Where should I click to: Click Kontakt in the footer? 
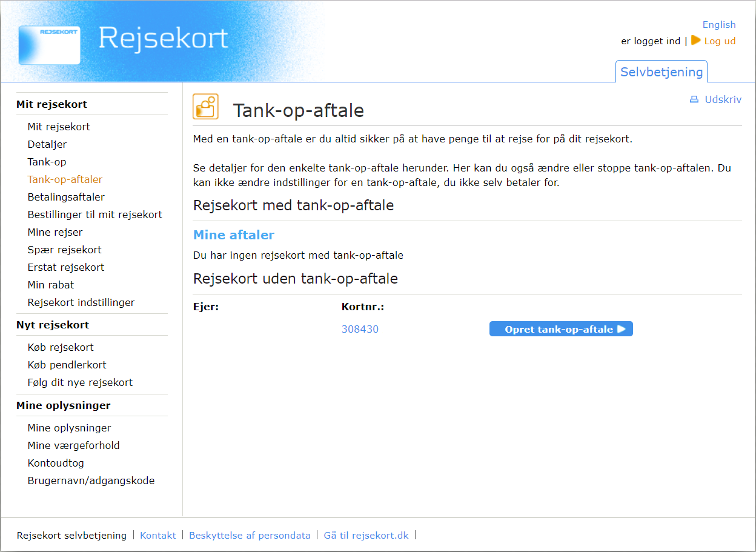click(x=157, y=536)
